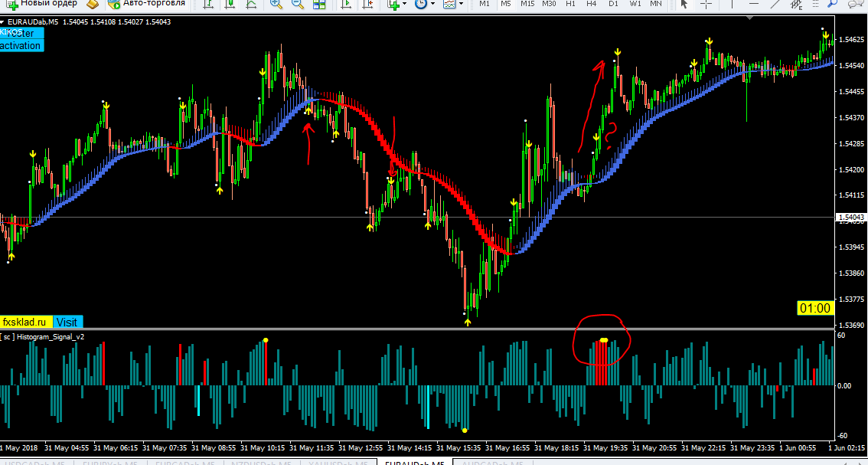Click the Histogram_Signal_v2 indicator label

[51, 336]
